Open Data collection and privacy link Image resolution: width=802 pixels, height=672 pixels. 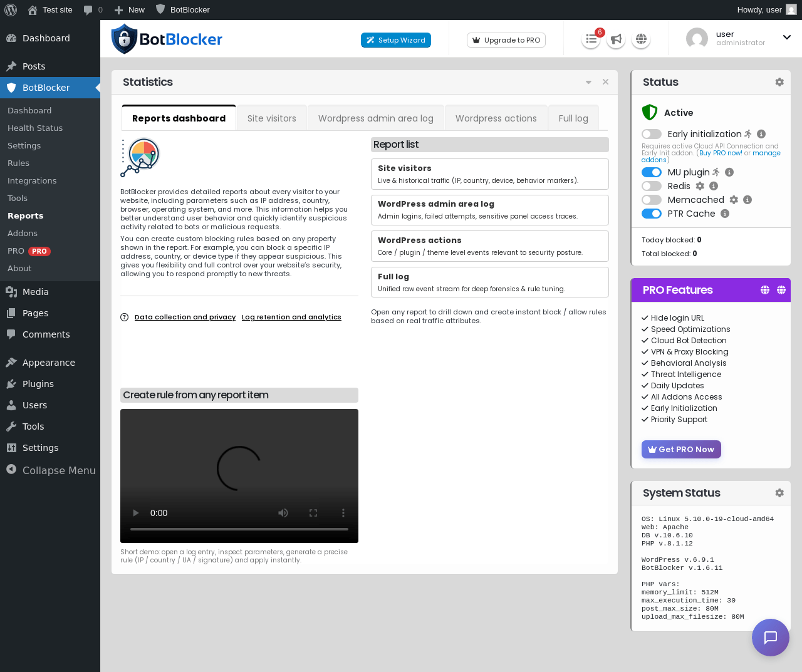point(185,317)
